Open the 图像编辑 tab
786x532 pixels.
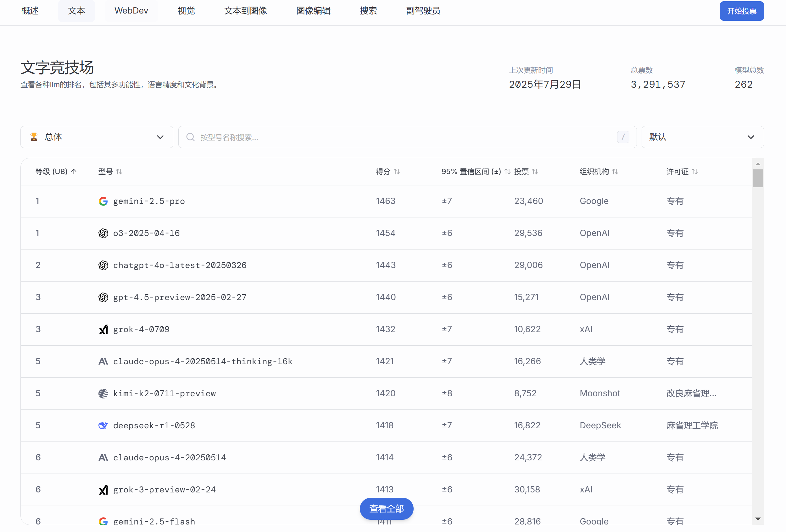click(x=314, y=11)
